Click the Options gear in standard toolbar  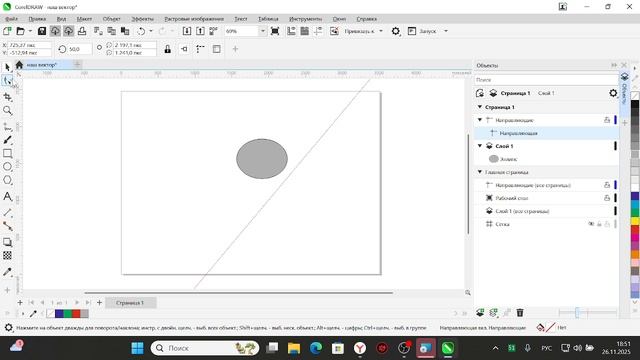click(396, 31)
